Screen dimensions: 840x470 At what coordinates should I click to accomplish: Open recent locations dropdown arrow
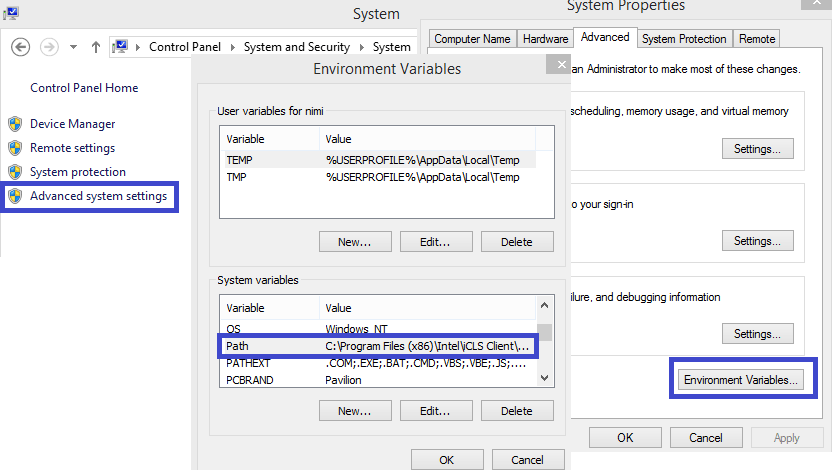[x=74, y=47]
